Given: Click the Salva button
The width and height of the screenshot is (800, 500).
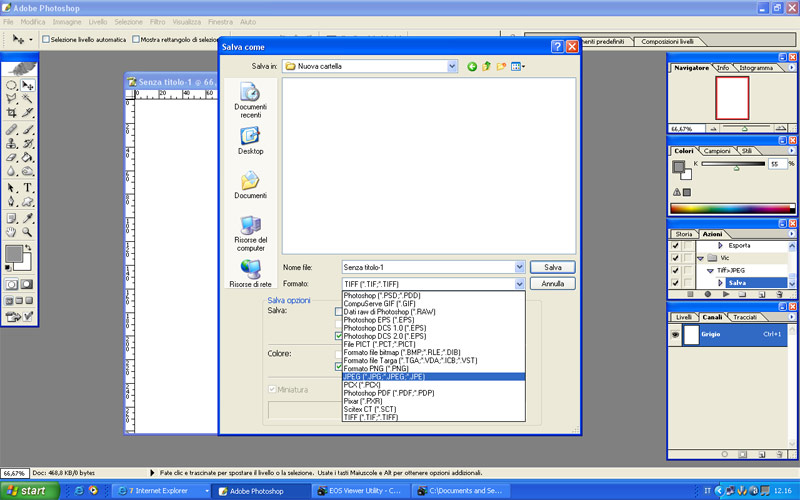Looking at the screenshot, I should (x=552, y=267).
